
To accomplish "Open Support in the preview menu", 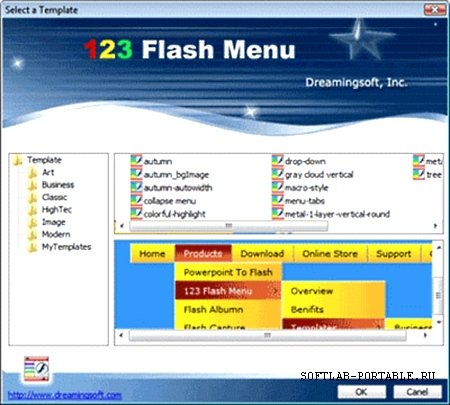I will click(x=394, y=254).
